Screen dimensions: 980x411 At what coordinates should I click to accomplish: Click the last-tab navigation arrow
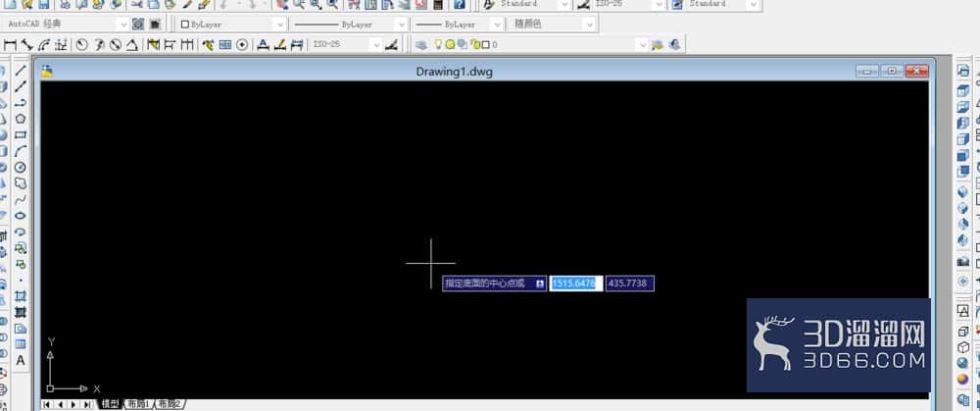pos(87,405)
